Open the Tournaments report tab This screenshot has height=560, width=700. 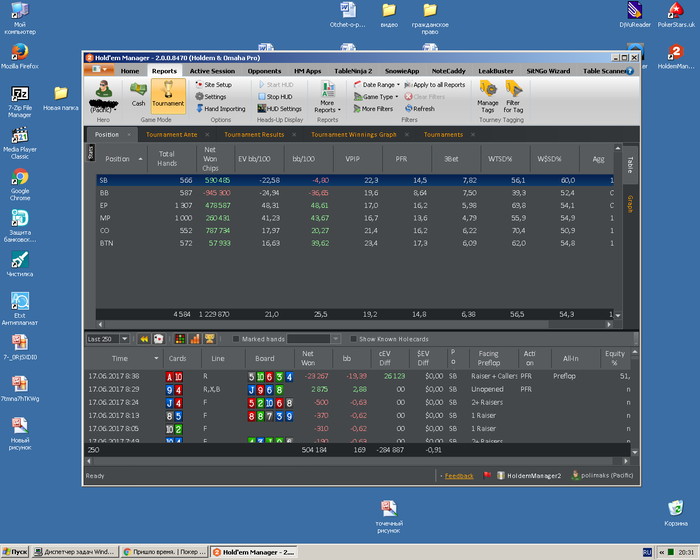pos(443,134)
